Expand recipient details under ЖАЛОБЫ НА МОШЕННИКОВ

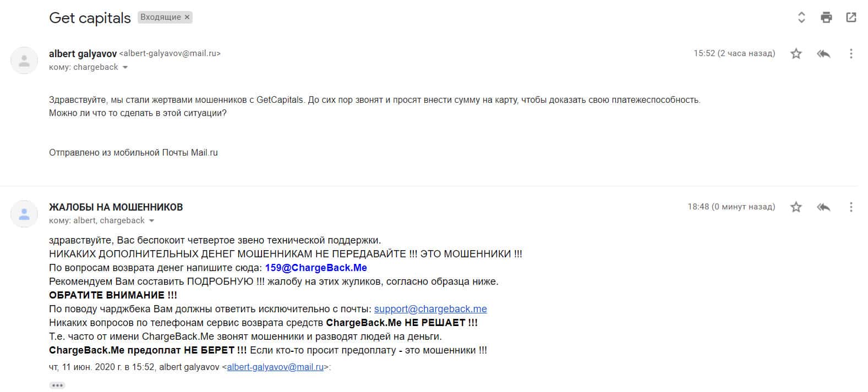(x=152, y=221)
